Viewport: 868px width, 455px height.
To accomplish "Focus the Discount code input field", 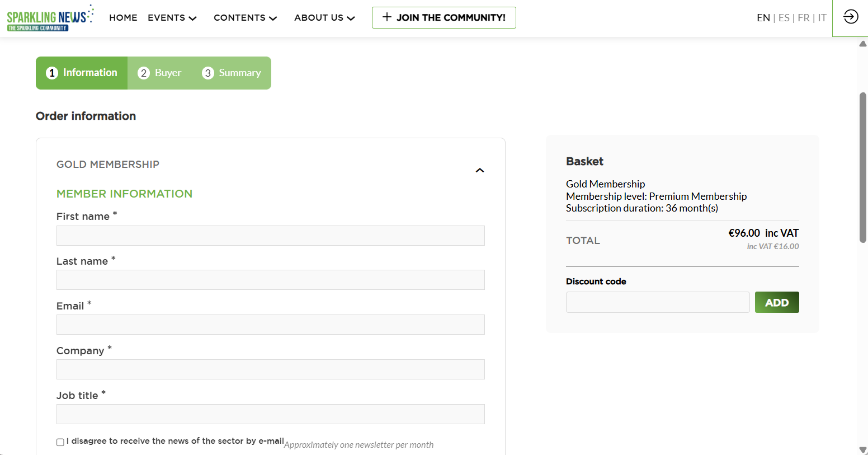I will tap(657, 302).
